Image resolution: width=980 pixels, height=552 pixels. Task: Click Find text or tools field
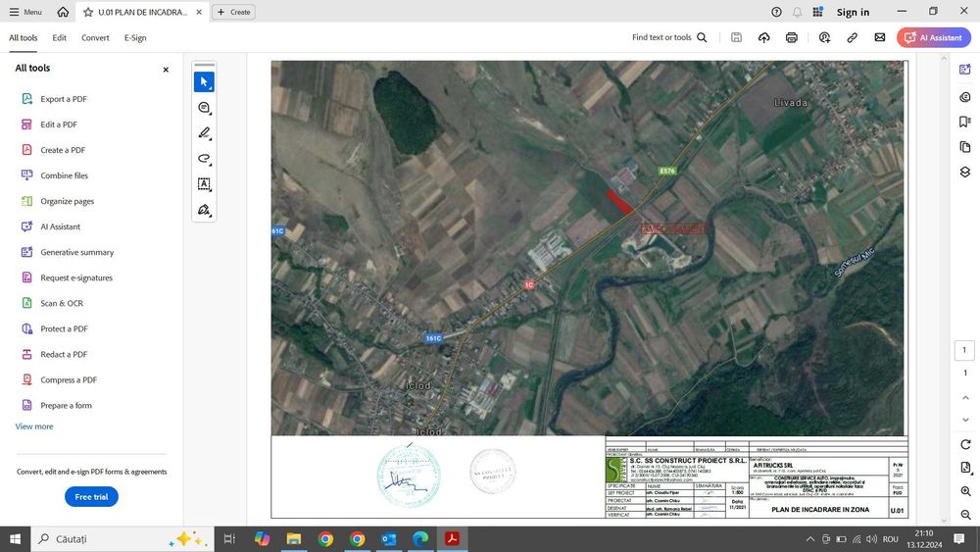(661, 37)
